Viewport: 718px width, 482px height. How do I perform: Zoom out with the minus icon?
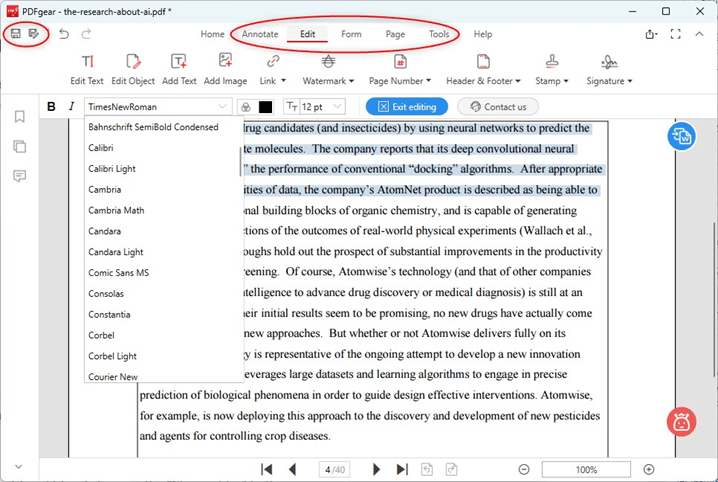click(x=524, y=470)
